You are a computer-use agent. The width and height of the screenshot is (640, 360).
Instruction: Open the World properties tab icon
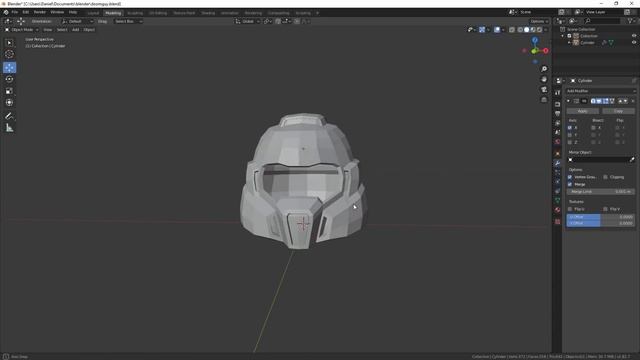[x=558, y=142]
